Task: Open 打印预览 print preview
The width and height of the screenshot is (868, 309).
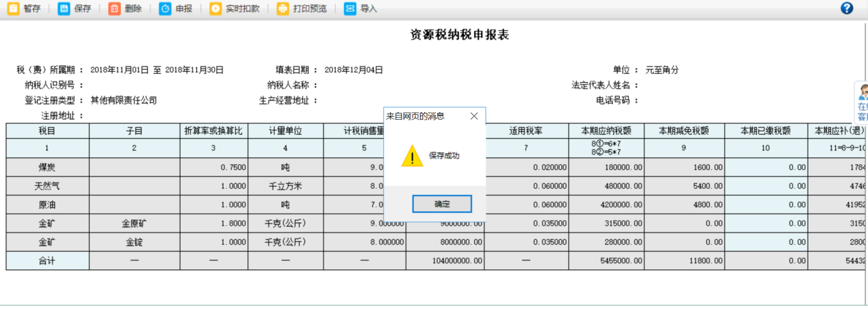Action: click(x=282, y=9)
